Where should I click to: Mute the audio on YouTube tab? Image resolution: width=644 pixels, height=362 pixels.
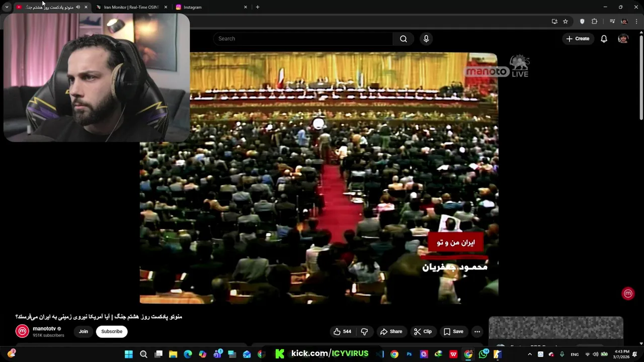coord(78,7)
